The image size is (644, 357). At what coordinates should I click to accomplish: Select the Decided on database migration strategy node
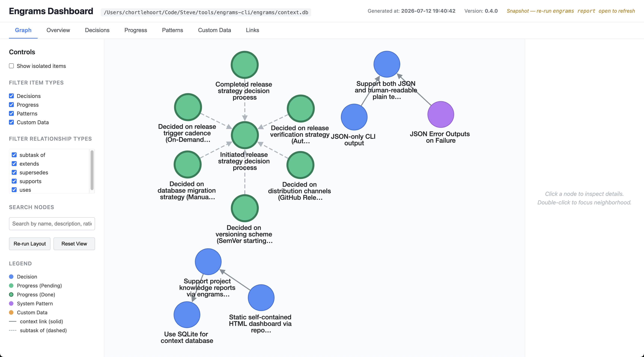point(187,164)
